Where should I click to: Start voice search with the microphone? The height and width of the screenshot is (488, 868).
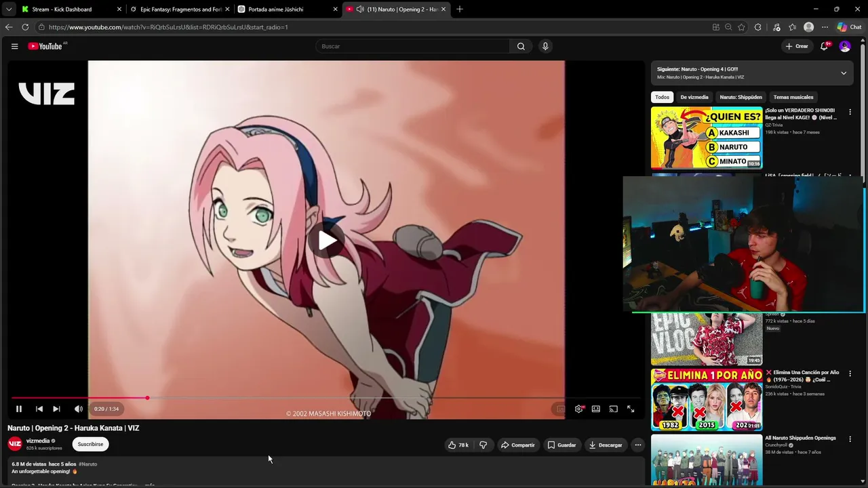pyautogui.click(x=545, y=46)
